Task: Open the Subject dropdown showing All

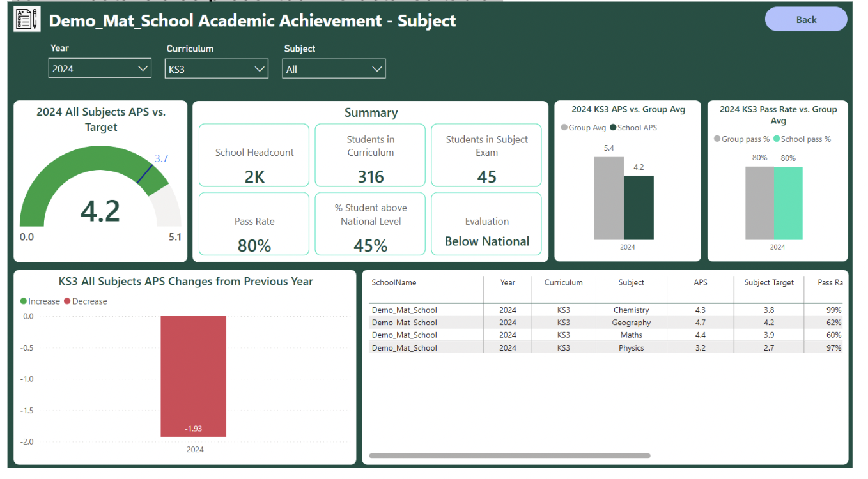Action: (334, 69)
